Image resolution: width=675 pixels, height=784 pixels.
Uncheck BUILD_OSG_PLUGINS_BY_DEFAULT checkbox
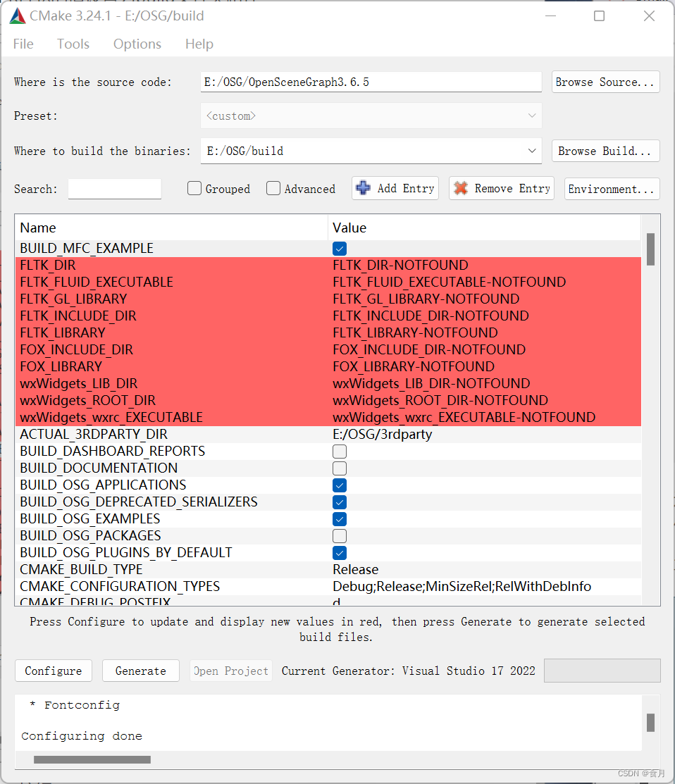pyautogui.click(x=340, y=553)
